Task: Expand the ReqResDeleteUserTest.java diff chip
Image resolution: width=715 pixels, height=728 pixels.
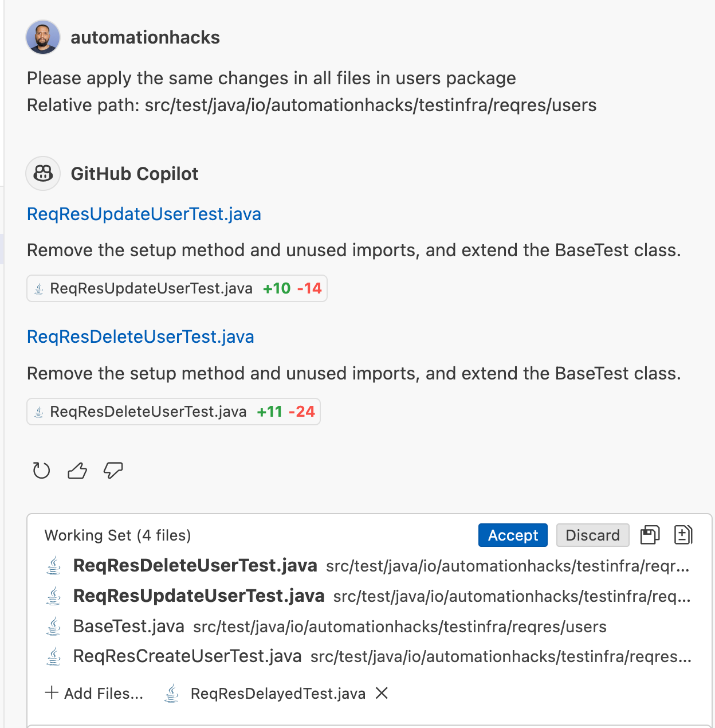Action: 173,411
